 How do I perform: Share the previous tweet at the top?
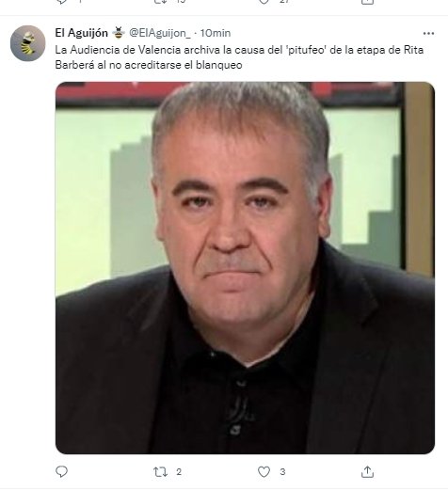point(367,2)
